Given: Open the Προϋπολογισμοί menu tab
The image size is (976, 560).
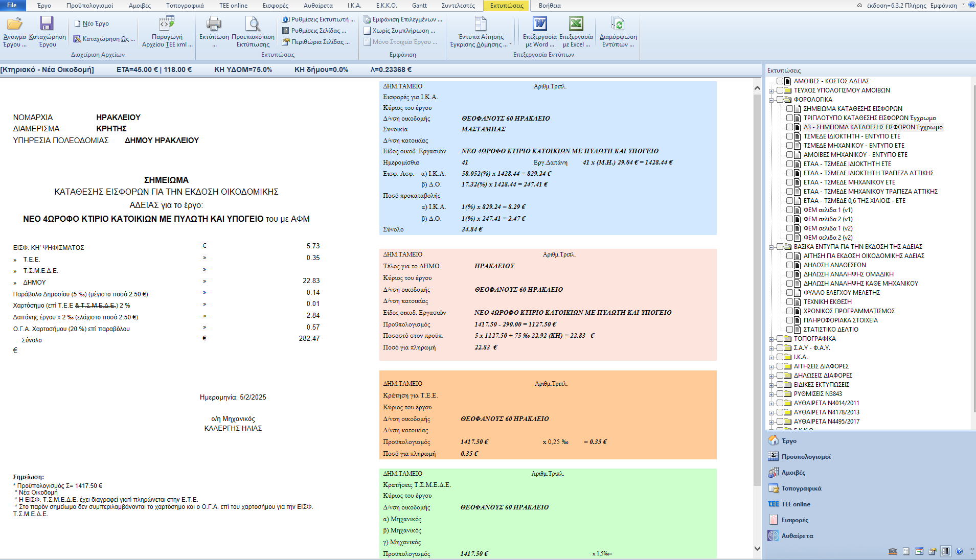Looking at the screenshot, I should 89,6.
